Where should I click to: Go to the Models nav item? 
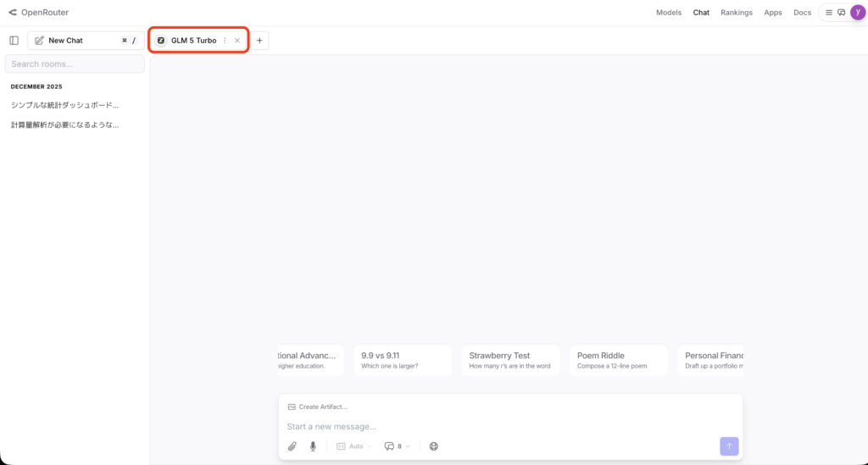pos(669,13)
